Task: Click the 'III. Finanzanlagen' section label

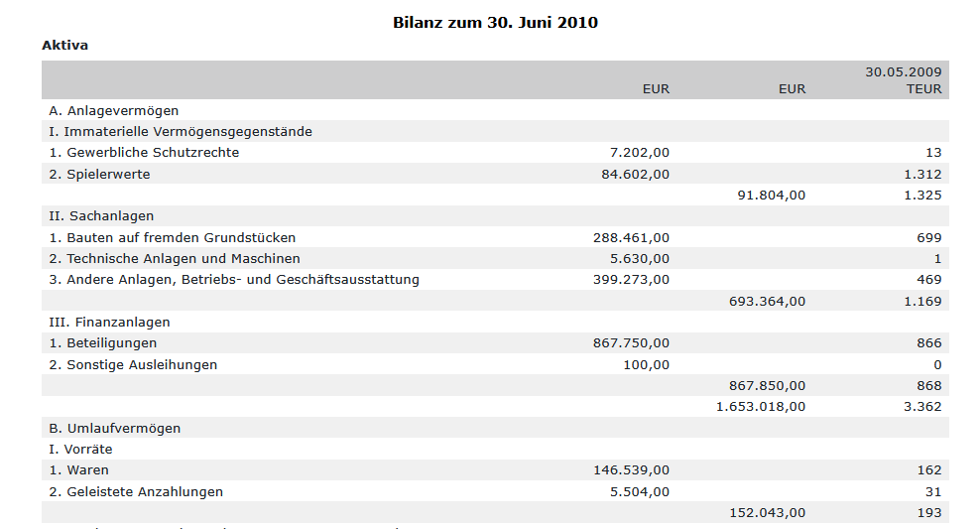Action: point(109,322)
